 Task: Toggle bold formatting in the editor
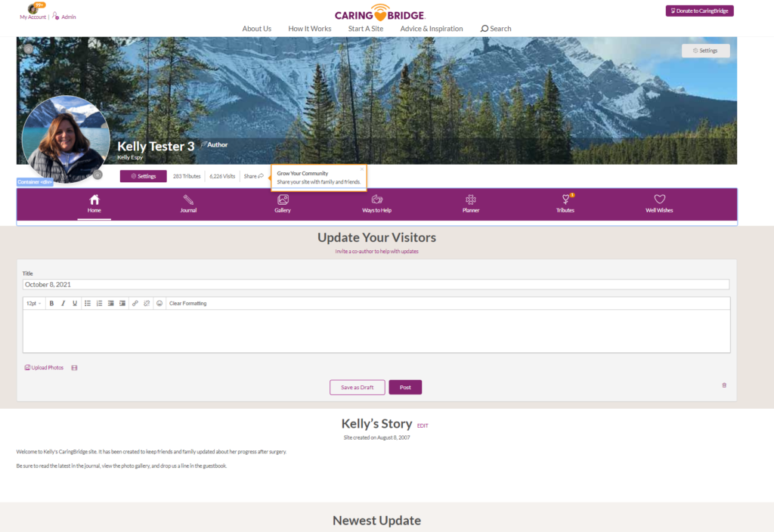tap(51, 304)
